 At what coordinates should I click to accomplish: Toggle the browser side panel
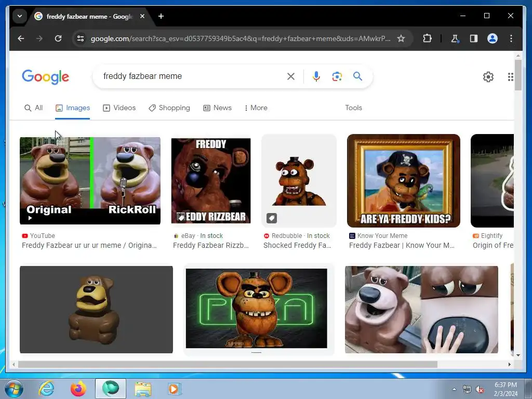pos(474,38)
